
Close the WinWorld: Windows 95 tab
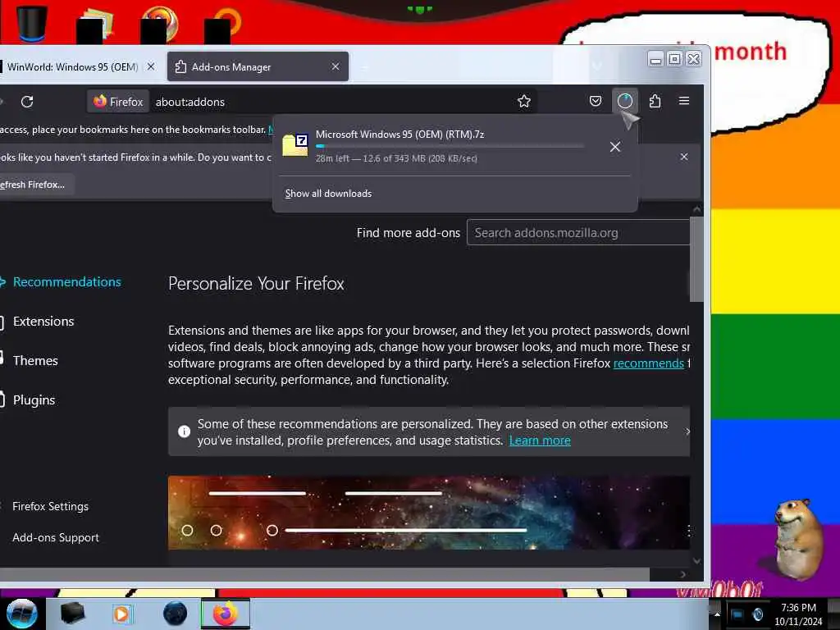151,66
